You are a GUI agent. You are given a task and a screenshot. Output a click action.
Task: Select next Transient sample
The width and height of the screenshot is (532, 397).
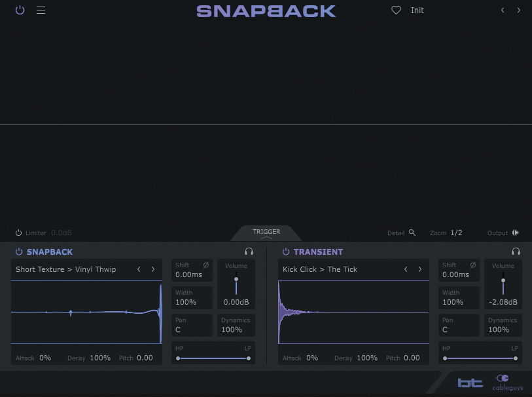point(420,269)
